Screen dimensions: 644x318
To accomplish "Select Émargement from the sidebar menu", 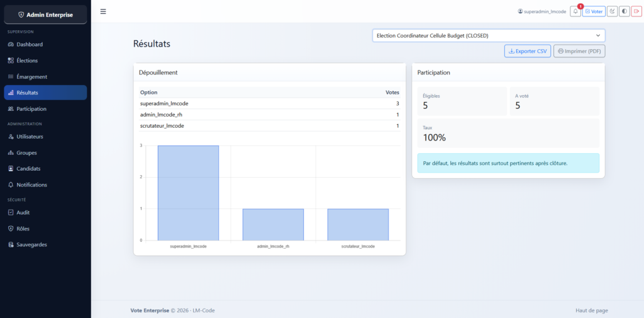I will click(x=31, y=77).
